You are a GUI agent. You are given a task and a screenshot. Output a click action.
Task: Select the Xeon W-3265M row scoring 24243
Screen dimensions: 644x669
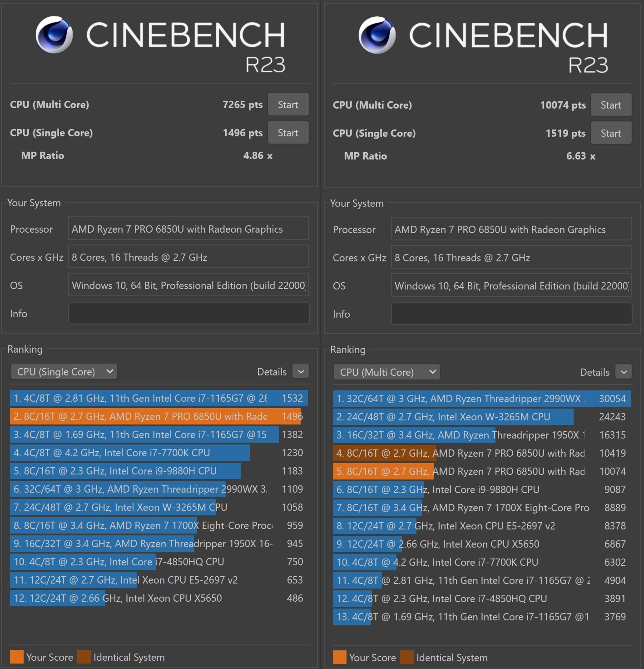click(x=482, y=417)
